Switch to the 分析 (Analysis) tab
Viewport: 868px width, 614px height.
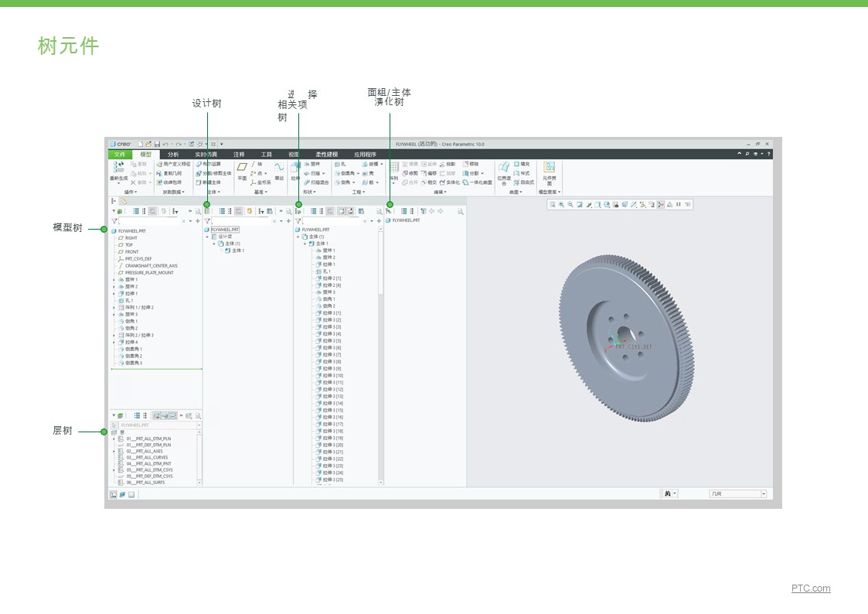pos(173,155)
